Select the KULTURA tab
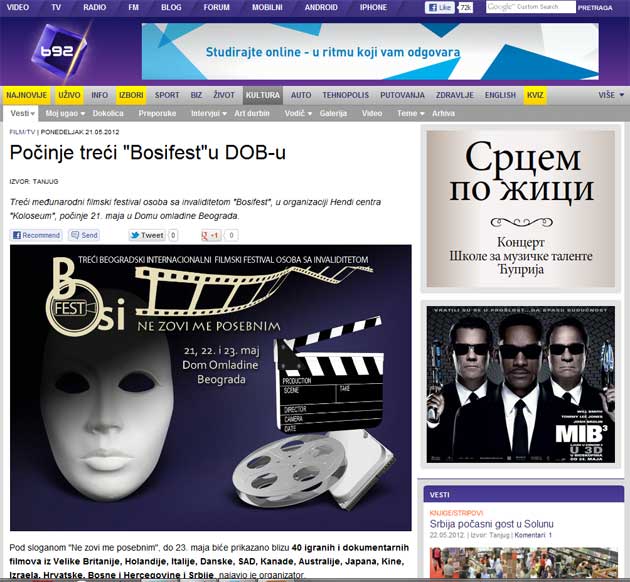The height and width of the screenshot is (582, 630). click(x=262, y=95)
